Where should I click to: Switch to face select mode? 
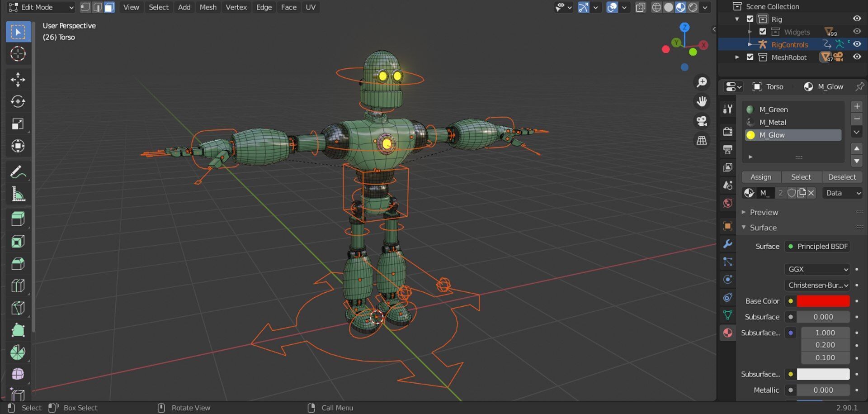click(x=109, y=7)
